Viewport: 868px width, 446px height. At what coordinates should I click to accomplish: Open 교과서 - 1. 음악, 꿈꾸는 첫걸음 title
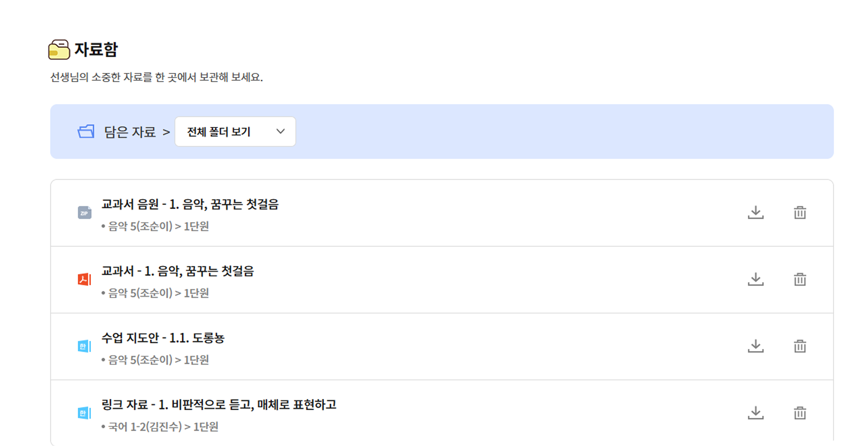pyautogui.click(x=178, y=271)
